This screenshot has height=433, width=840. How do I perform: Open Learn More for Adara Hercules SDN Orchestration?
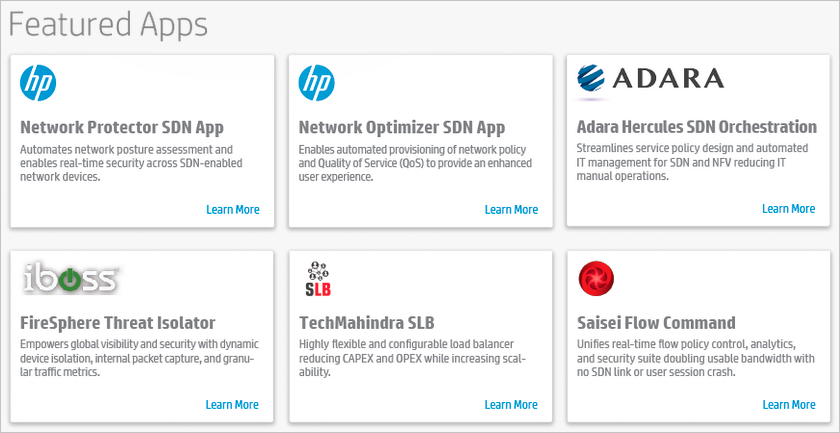tap(788, 209)
